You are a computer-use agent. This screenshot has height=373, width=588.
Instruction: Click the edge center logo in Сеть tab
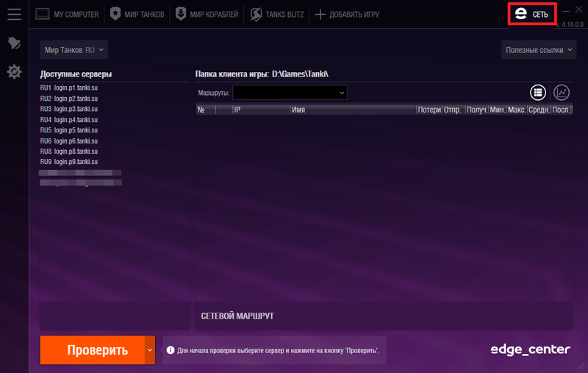coord(520,14)
